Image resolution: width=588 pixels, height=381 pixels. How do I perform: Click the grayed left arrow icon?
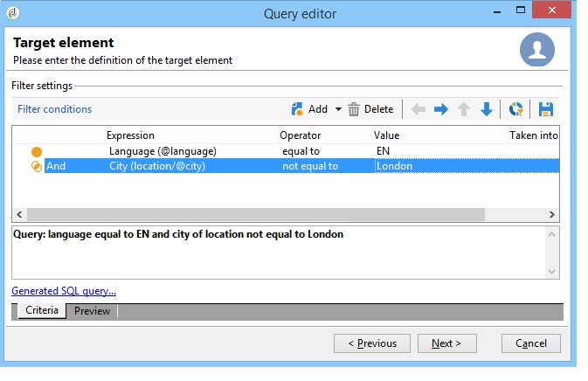[419, 109]
